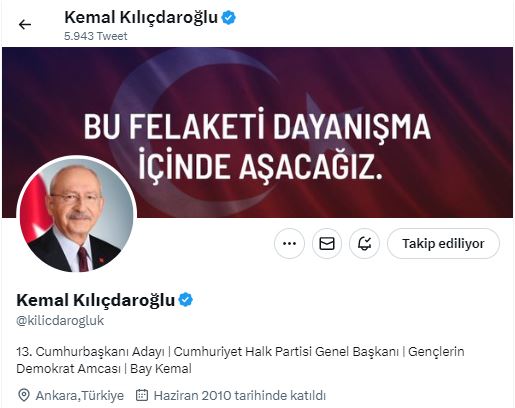The width and height of the screenshot is (515, 408).
Task: Click the back arrow icon
Action: (x=25, y=25)
